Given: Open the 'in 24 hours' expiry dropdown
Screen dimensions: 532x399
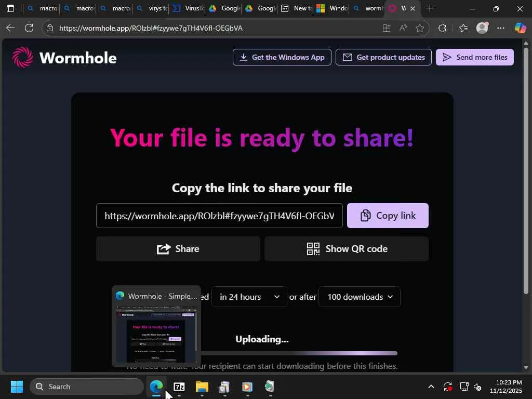Looking at the screenshot, I should (x=249, y=297).
